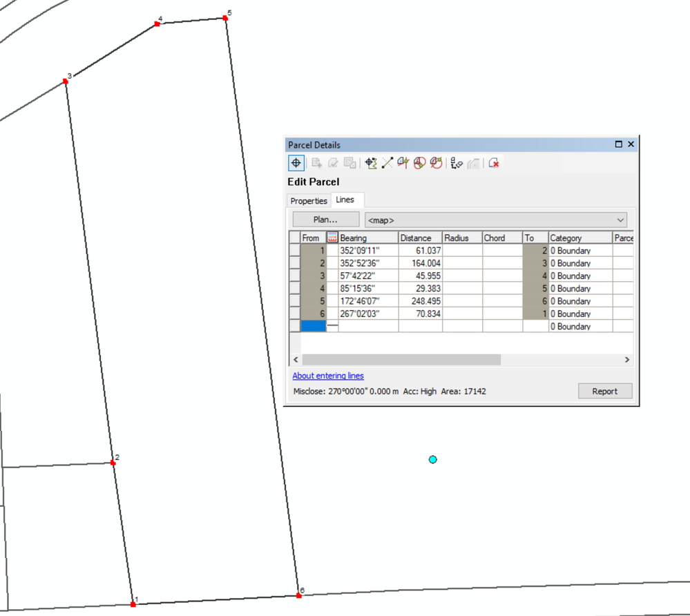Click the grayed add parcel page icon
This screenshot has width=690, height=616.
[316, 163]
